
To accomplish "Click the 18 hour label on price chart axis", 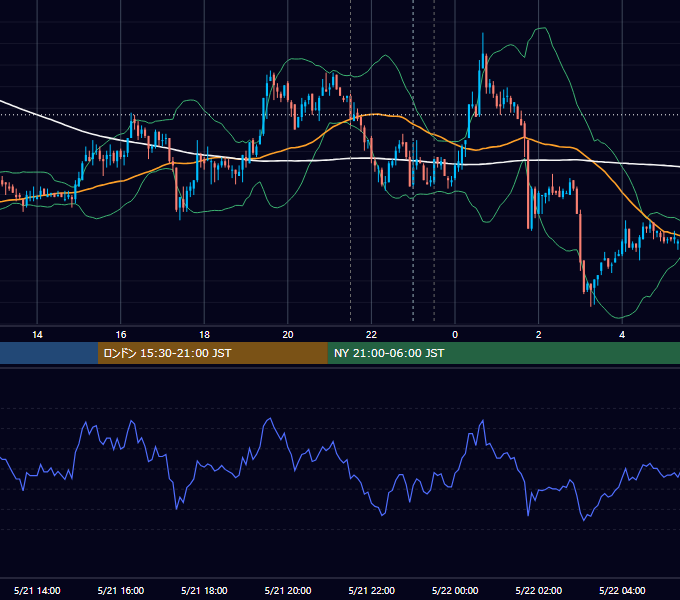I will [204, 335].
